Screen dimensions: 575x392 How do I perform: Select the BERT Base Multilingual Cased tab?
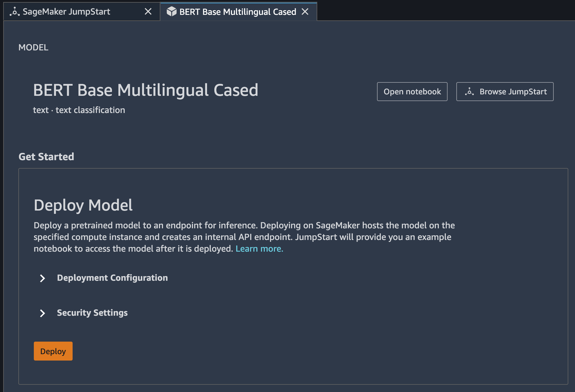237,12
